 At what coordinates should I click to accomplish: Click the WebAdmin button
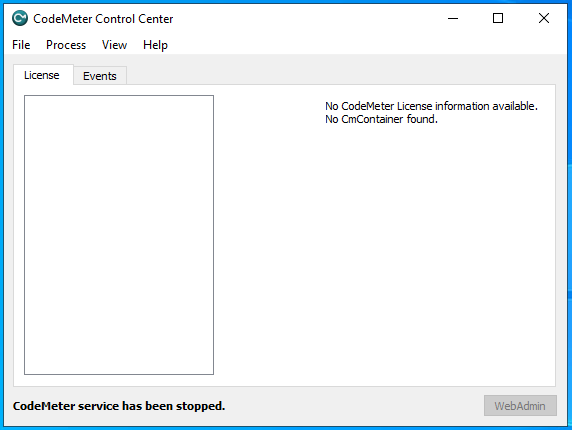point(520,406)
